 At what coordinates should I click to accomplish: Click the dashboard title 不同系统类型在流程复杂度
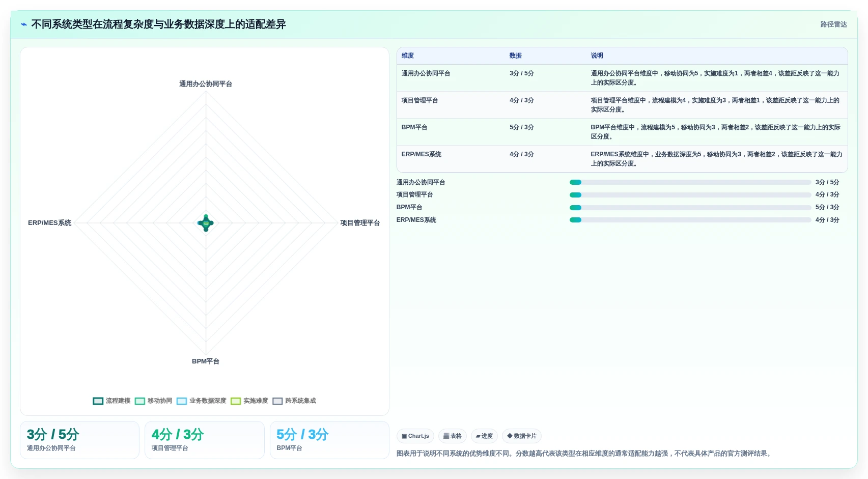(158, 24)
